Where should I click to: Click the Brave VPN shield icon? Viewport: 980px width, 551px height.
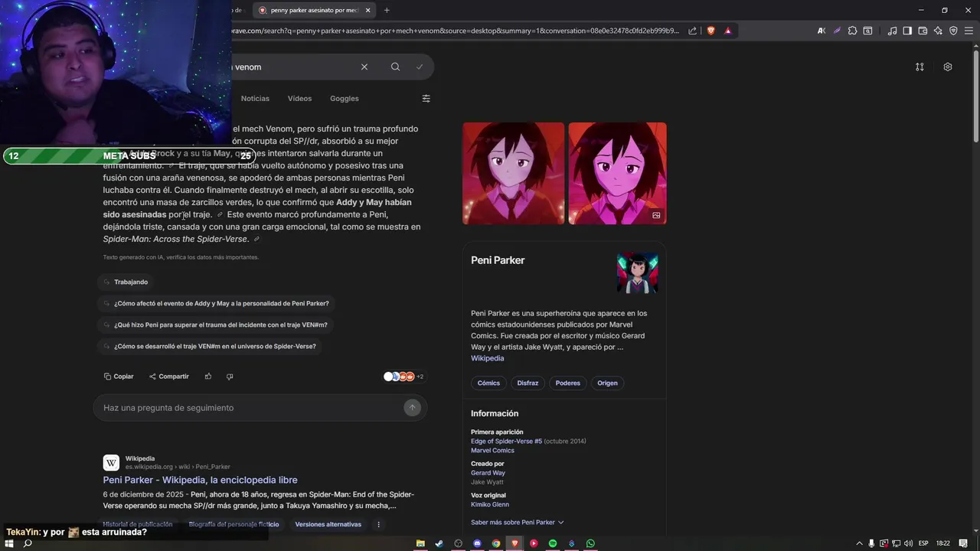tap(953, 31)
